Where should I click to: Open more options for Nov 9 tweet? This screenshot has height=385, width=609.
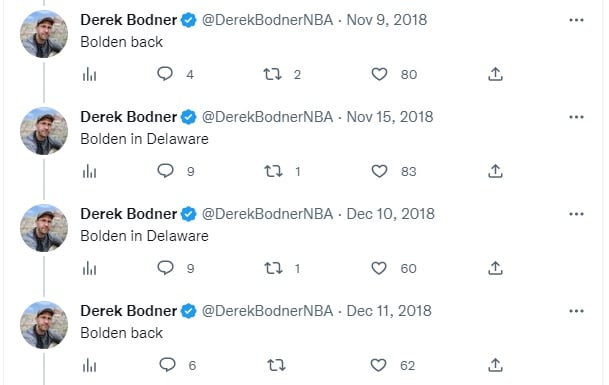coord(576,20)
